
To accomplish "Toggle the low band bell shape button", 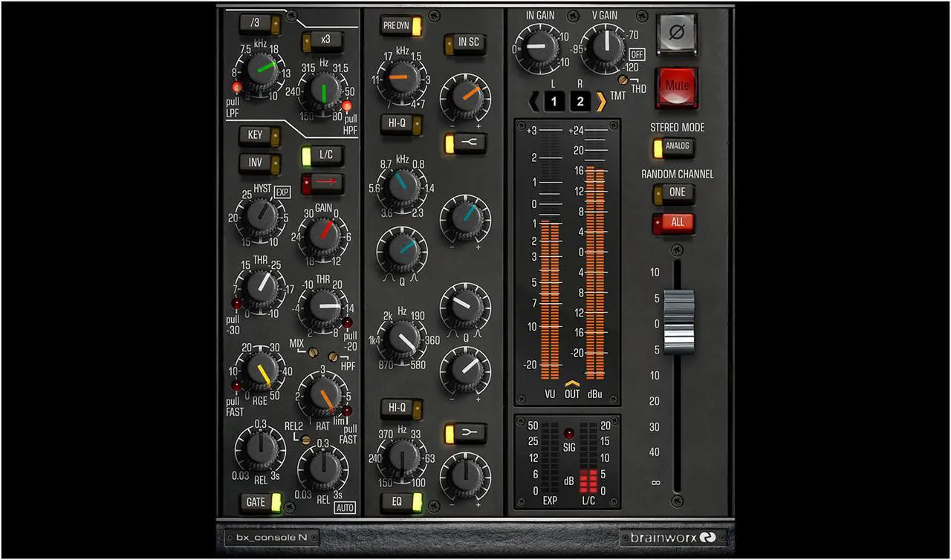I will pyautogui.click(x=465, y=433).
